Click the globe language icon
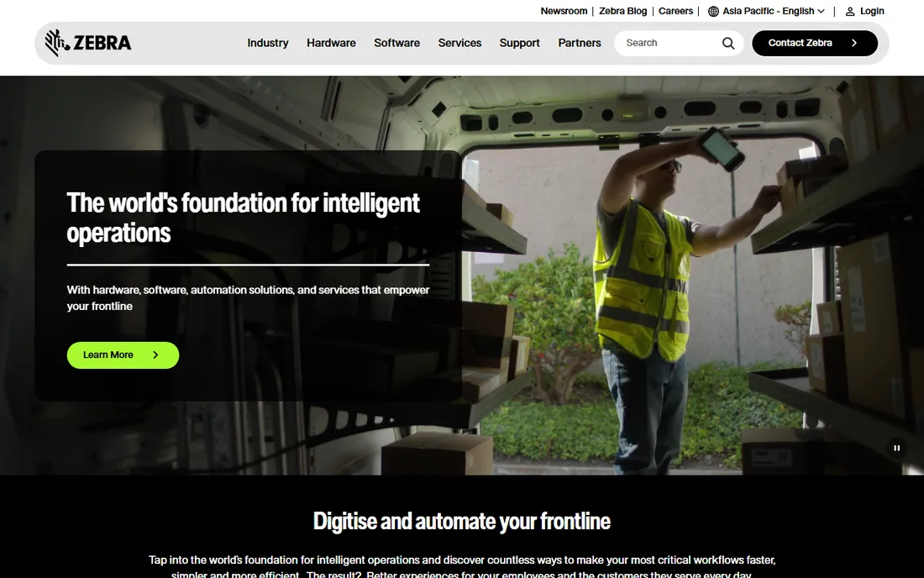This screenshot has width=924, height=578. (713, 11)
